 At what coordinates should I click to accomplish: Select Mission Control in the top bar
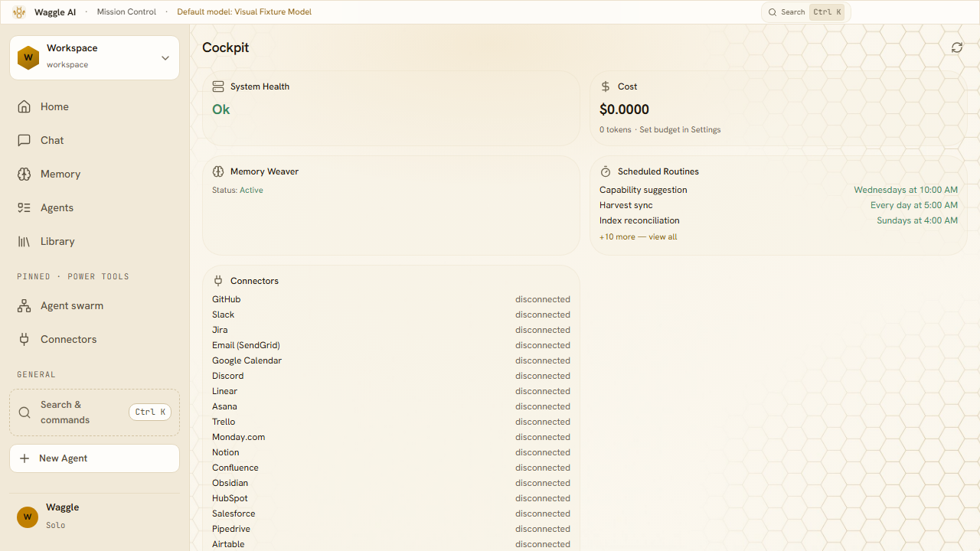click(x=126, y=12)
